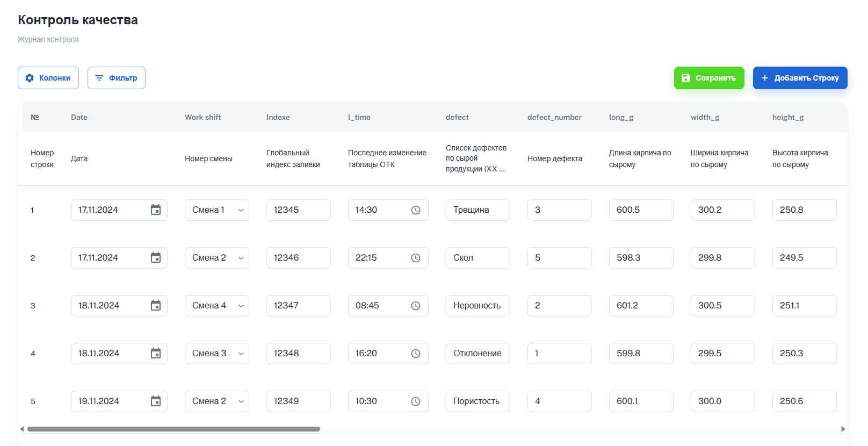The width and height of the screenshot is (868, 446).
Task: Open the Фильтр filter panel
Action: pos(117,78)
